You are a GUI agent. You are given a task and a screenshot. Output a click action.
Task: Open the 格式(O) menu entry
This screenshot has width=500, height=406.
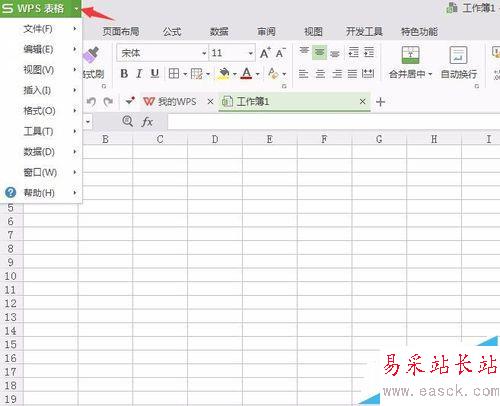point(41,111)
